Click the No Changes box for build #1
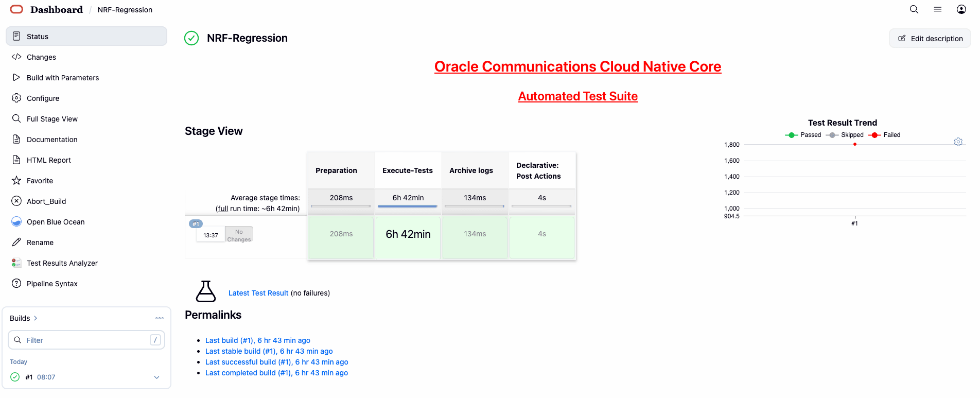 239,235
